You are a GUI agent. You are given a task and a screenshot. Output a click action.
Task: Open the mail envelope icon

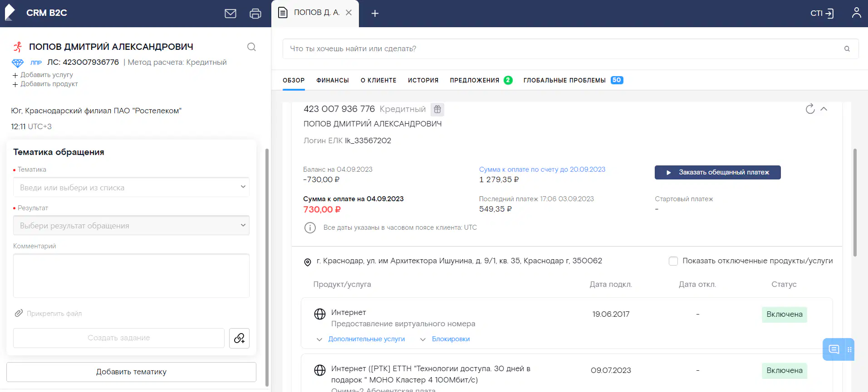(230, 14)
